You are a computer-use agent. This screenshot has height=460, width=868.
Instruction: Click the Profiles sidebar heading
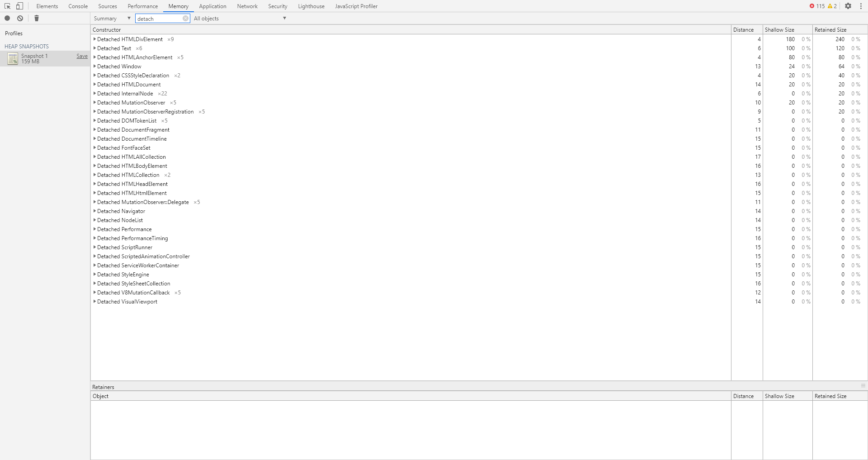pos(14,33)
